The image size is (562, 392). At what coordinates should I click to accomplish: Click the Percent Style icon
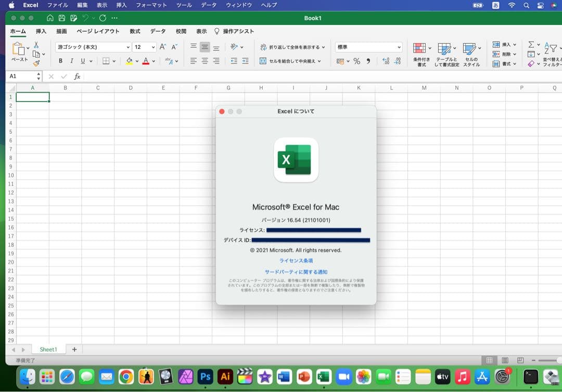(357, 61)
